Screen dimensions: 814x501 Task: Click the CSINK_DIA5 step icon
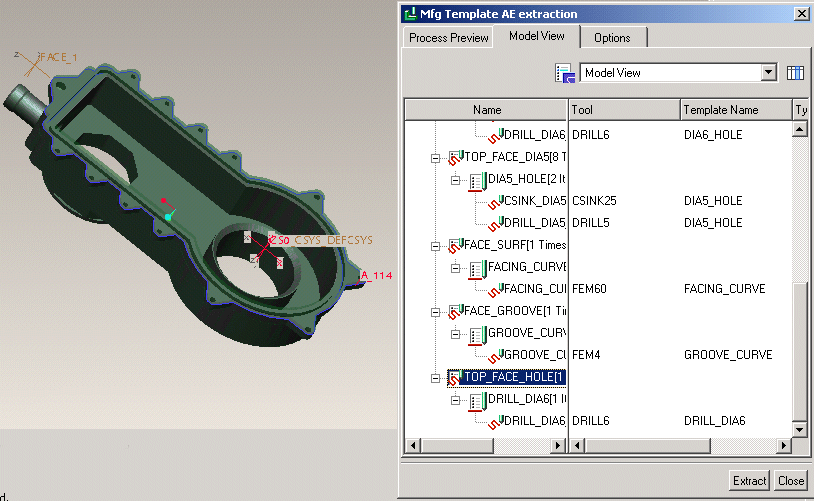pos(494,201)
